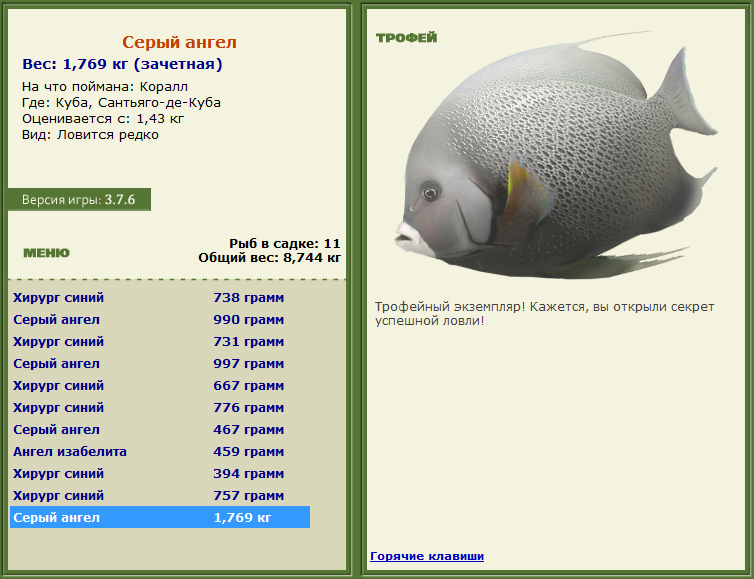Screen dimensions: 754x579
Task: Open the Горячие клавиши link
Action: pos(427,556)
